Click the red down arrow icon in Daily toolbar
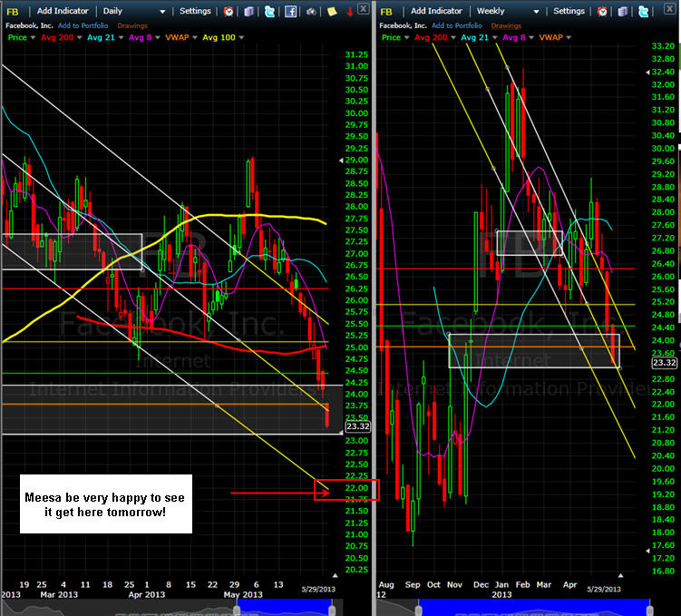The height and width of the screenshot is (616, 681). pos(350,12)
